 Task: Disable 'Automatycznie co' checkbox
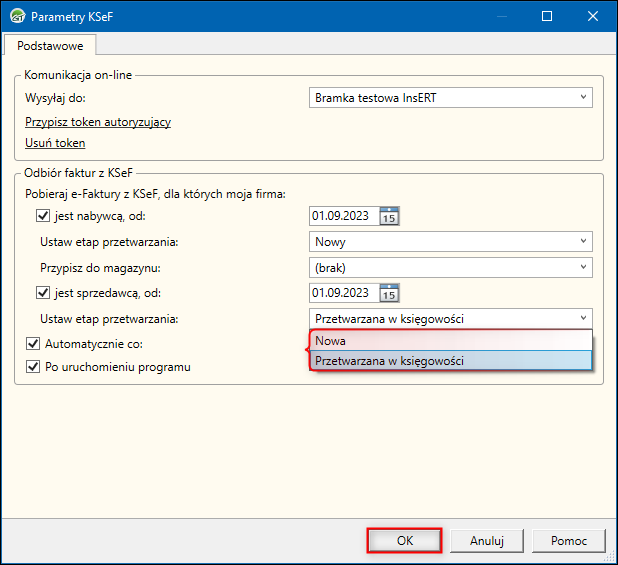pyautogui.click(x=32, y=343)
